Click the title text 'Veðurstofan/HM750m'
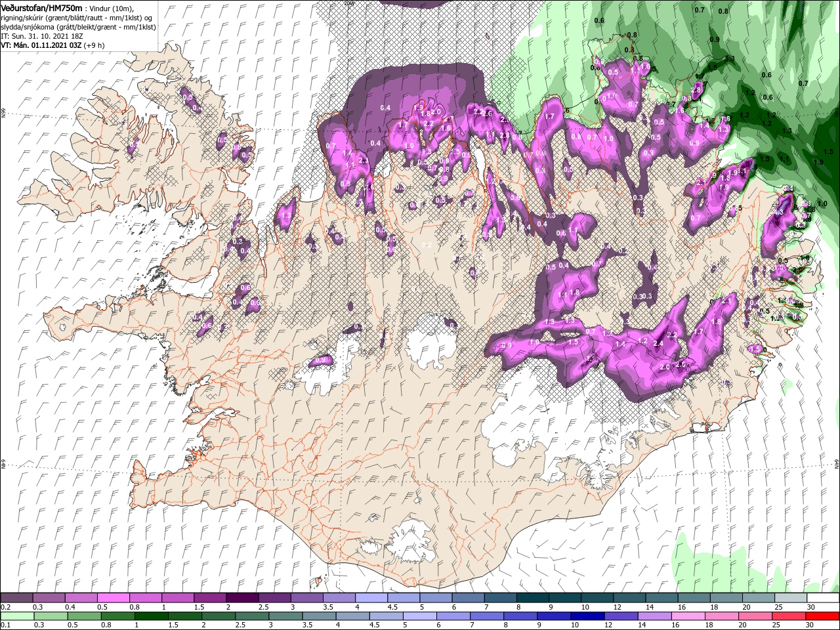Screen dimensions: 840x630 coord(41,7)
